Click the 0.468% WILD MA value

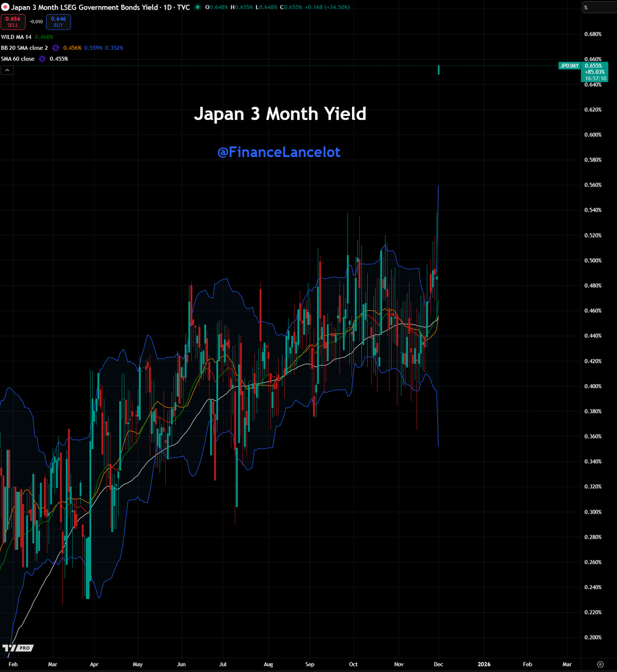[44, 37]
